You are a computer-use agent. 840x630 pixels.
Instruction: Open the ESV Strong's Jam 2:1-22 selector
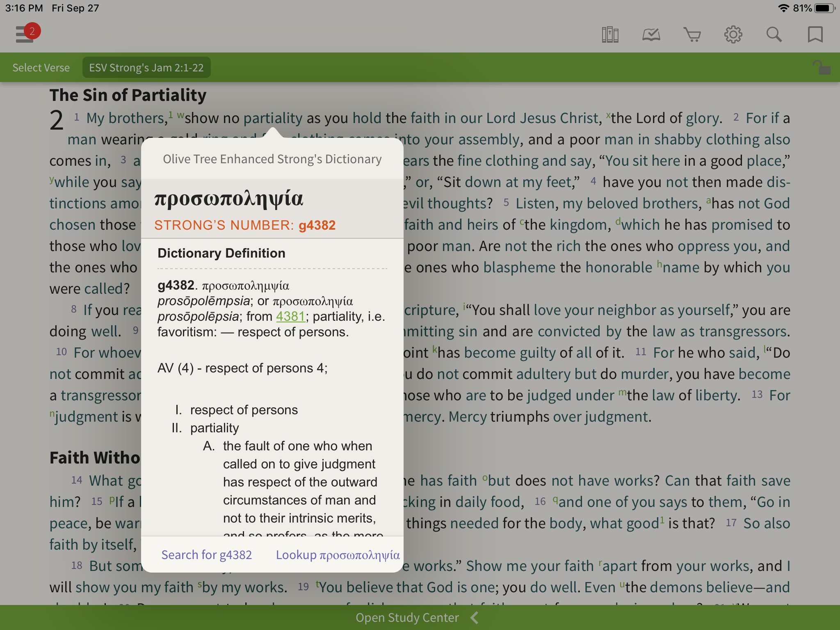tap(146, 68)
